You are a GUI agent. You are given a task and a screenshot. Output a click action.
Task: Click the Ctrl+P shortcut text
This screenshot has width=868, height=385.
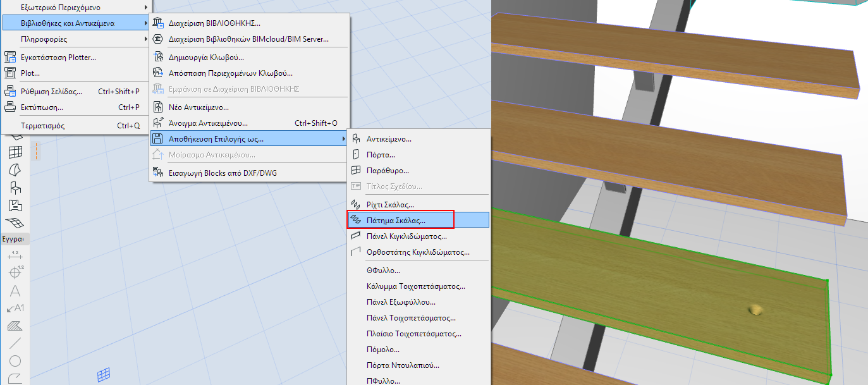(x=129, y=107)
